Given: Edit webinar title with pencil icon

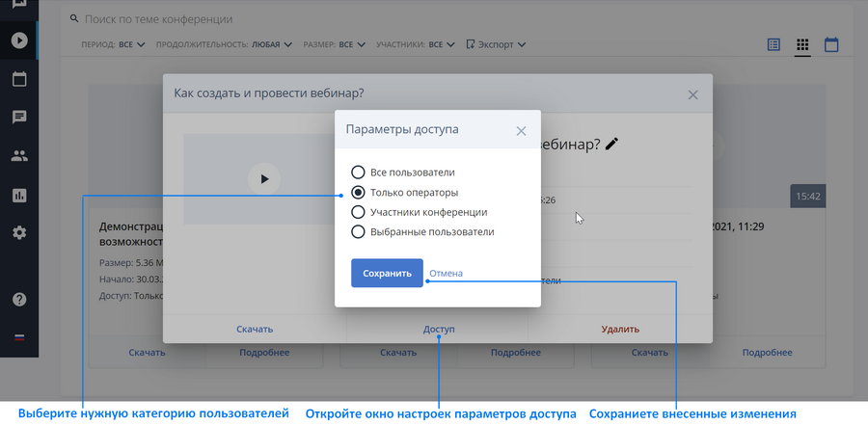Looking at the screenshot, I should point(611,144).
